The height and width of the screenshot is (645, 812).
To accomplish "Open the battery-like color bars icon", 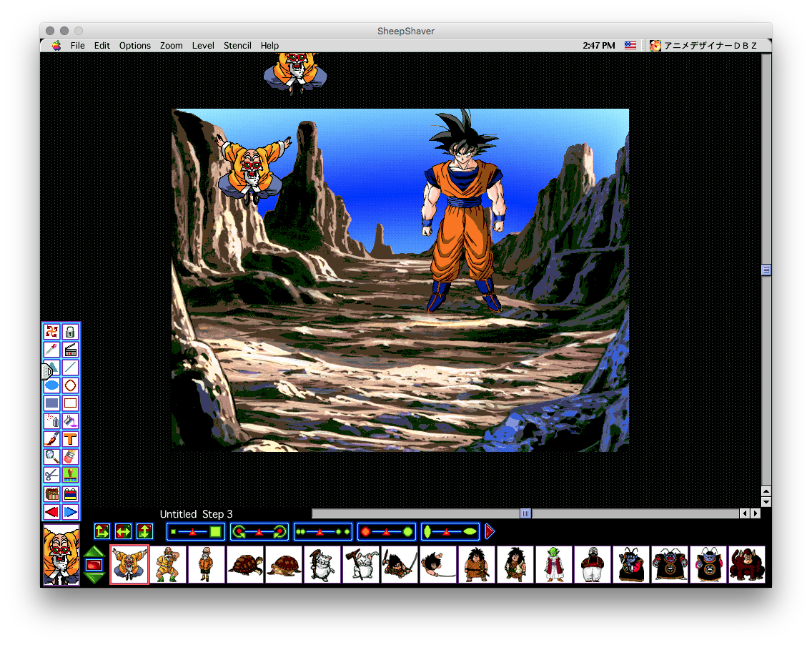I will click(x=71, y=493).
